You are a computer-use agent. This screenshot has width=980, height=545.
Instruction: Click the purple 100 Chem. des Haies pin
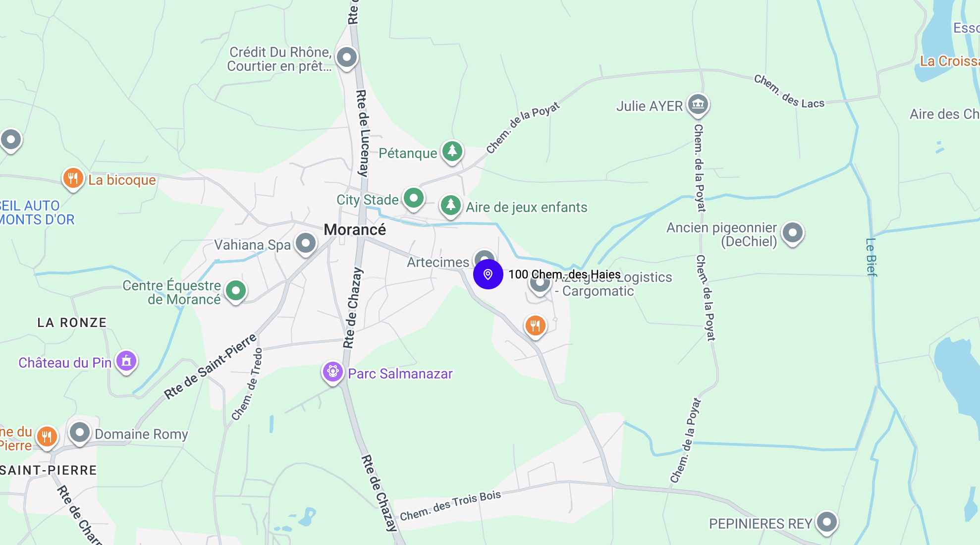(x=488, y=274)
